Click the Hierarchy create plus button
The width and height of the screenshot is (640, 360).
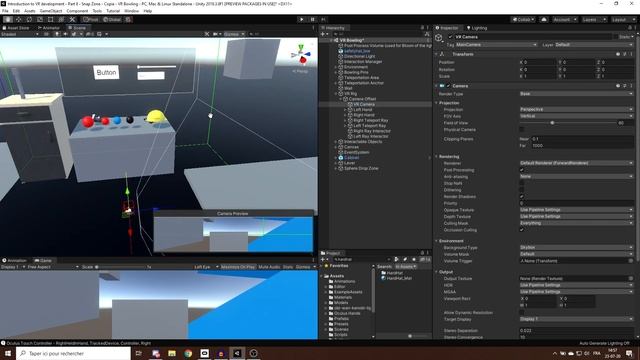[323, 34]
